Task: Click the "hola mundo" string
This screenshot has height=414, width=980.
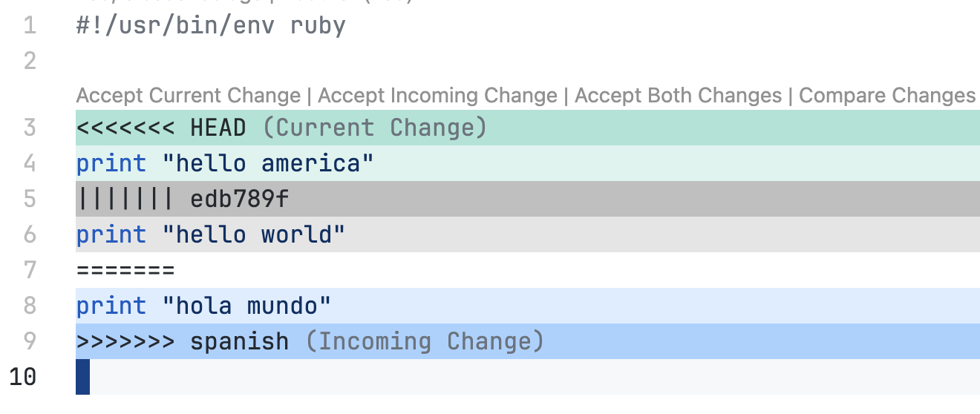Action: pos(246,306)
